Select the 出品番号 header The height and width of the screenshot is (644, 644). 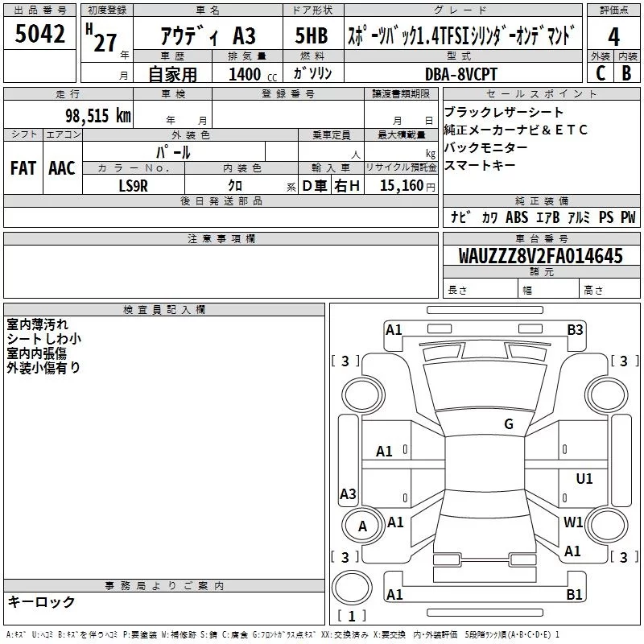pyautogui.click(x=39, y=10)
